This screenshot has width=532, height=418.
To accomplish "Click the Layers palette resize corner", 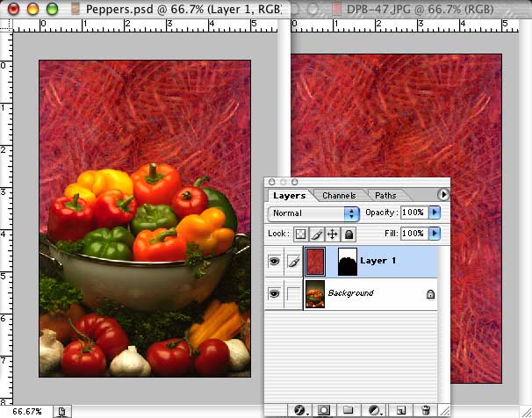I will pos(444,411).
